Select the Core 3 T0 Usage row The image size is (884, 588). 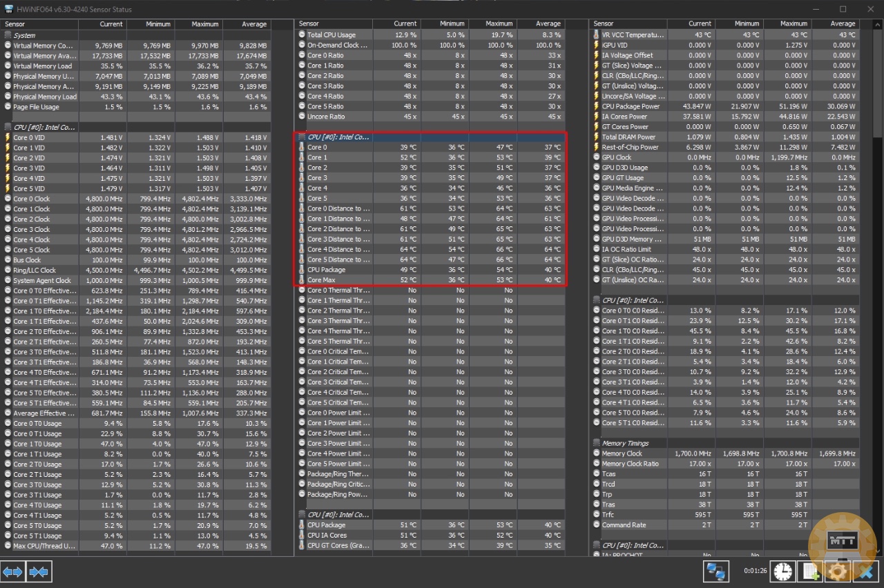tap(137, 484)
